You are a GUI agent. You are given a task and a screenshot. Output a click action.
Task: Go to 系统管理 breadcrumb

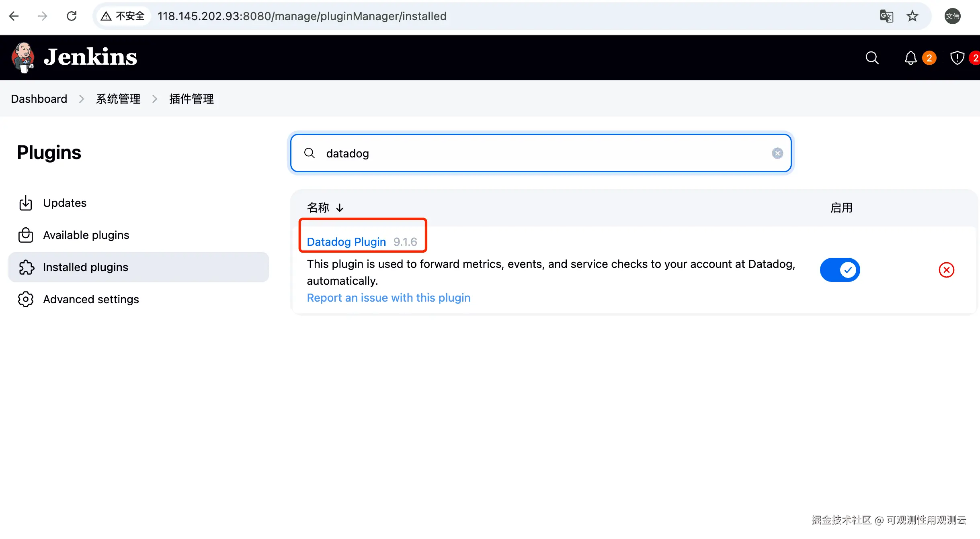coord(118,99)
